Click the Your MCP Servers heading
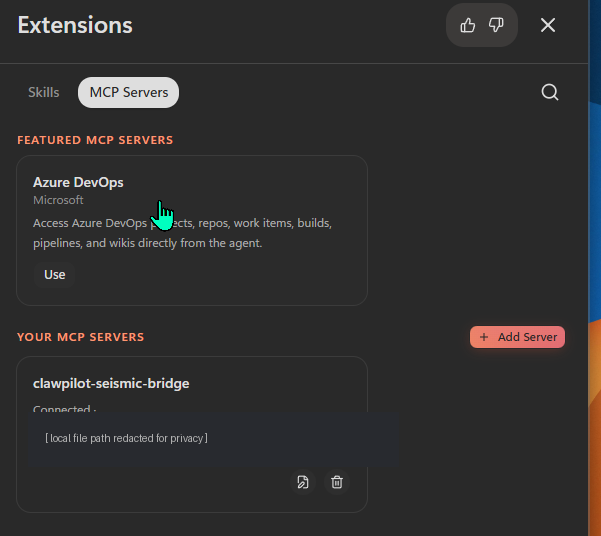 click(80, 337)
